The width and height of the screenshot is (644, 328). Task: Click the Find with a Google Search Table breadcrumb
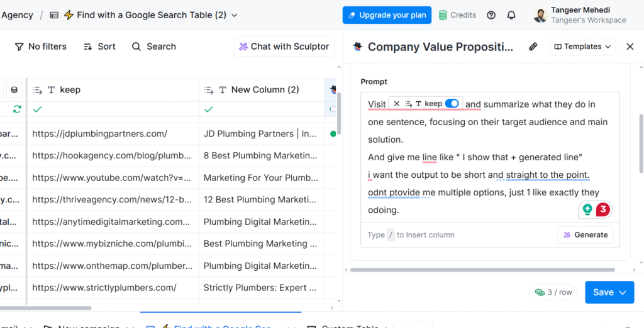(x=145, y=15)
